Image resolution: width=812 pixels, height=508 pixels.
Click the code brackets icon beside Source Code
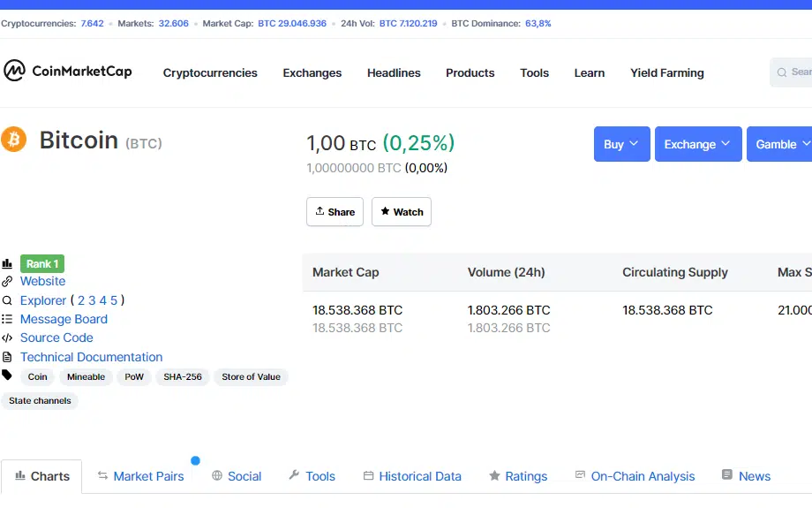click(7, 338)
